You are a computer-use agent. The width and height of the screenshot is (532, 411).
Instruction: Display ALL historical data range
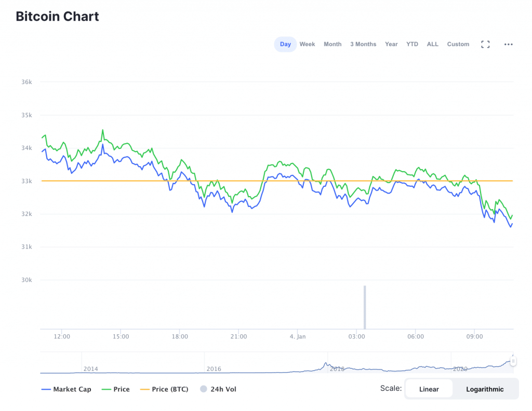tap(433, 44)
